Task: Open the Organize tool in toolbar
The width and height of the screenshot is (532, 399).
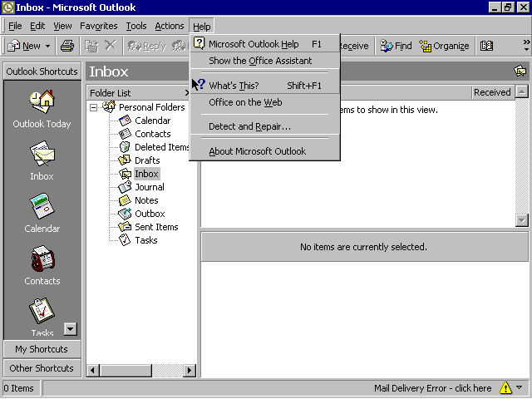Action: [x=444, y=46]
